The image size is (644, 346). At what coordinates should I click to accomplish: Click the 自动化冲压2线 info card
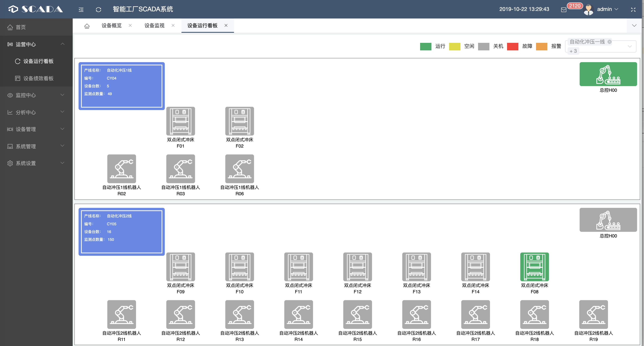pos(121,232)
